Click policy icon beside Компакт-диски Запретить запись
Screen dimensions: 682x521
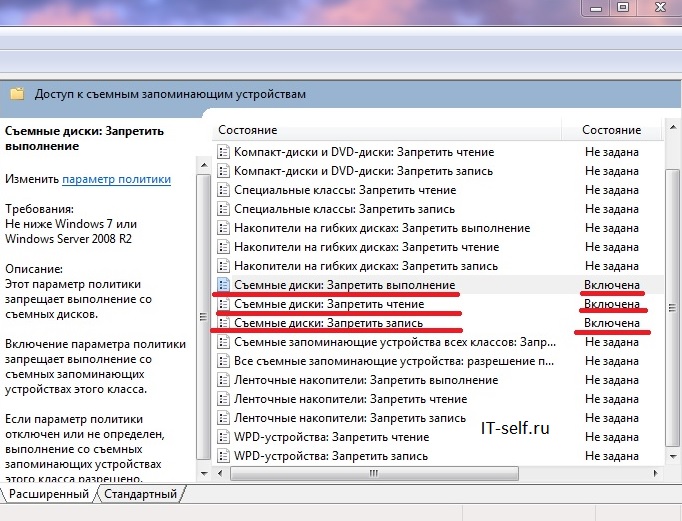pyautogui.click(x=223, y=171)
